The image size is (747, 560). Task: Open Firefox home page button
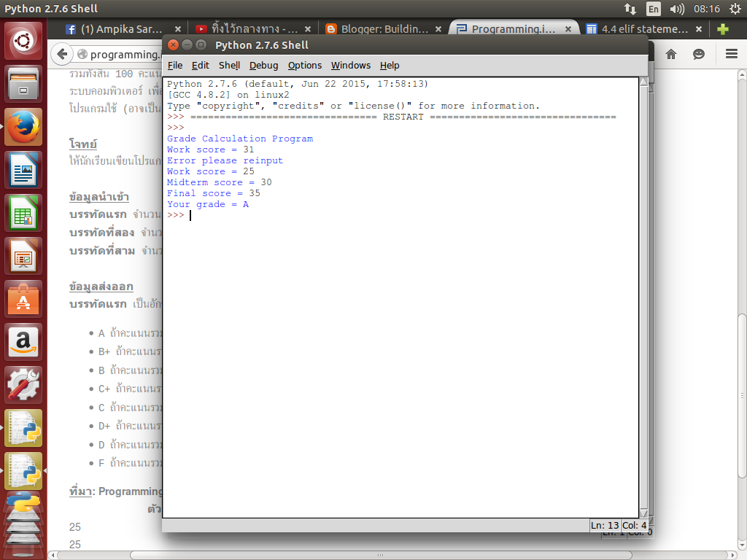pos(671,54)
